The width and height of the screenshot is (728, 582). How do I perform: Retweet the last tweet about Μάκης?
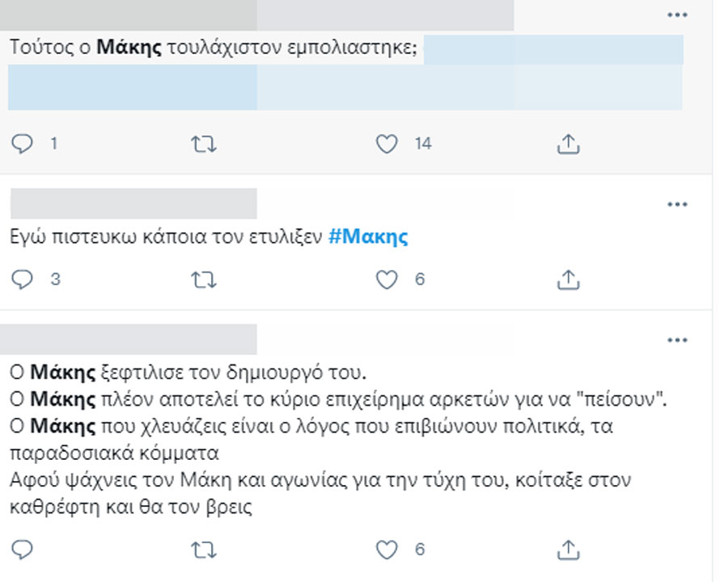pos(204,550)
